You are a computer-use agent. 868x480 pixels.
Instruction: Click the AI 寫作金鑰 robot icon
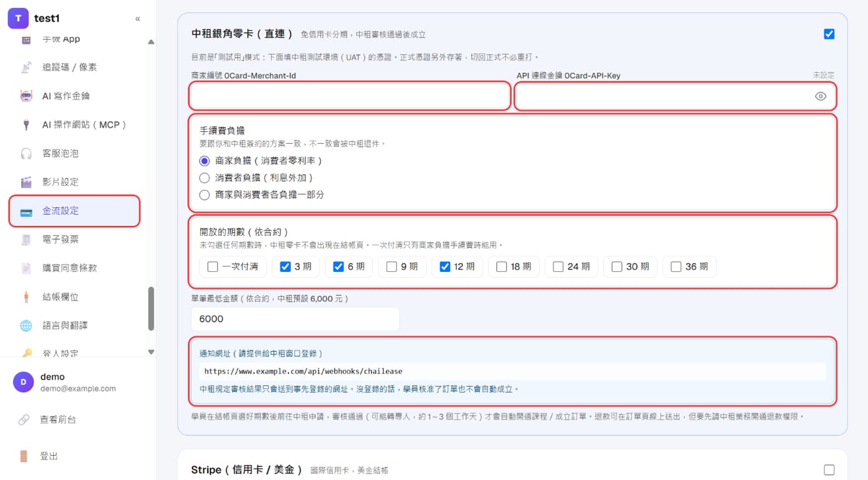[x=26, y=96]
